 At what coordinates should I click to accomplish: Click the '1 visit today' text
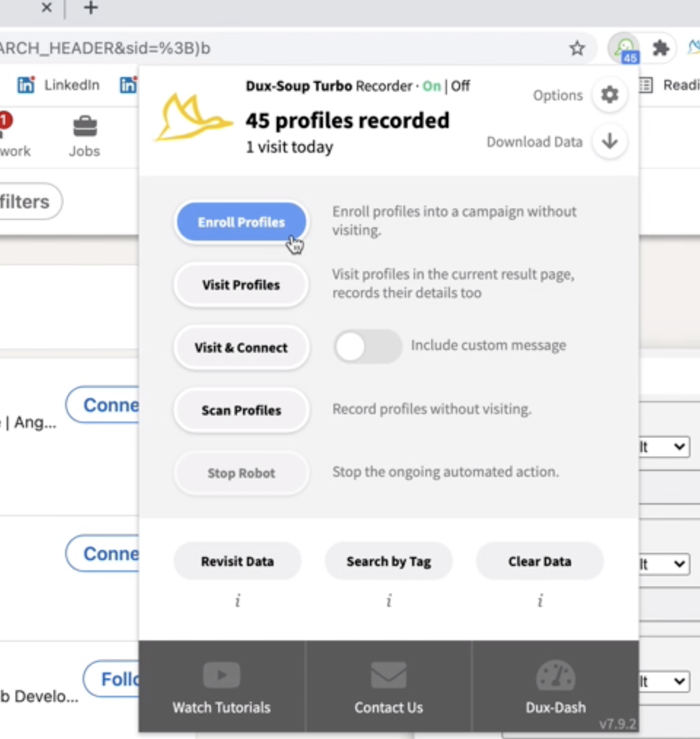point(289,147)
